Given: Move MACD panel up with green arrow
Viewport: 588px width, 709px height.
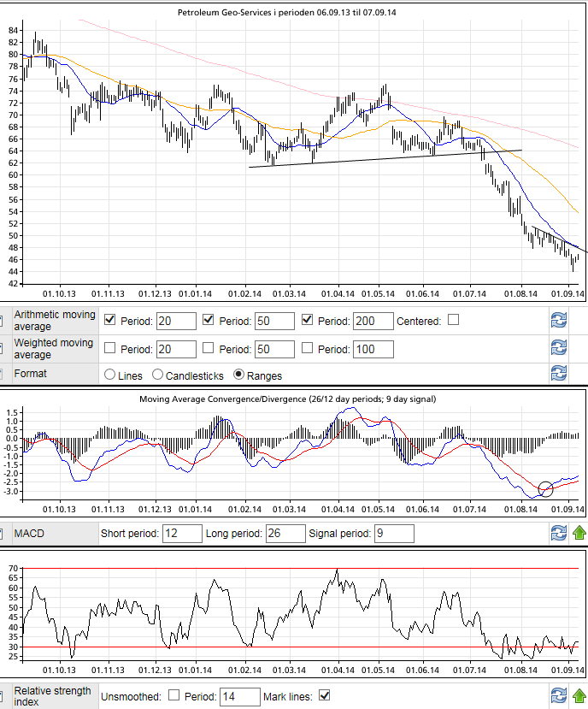Looking at the screenshot, I should click(579, 533).
